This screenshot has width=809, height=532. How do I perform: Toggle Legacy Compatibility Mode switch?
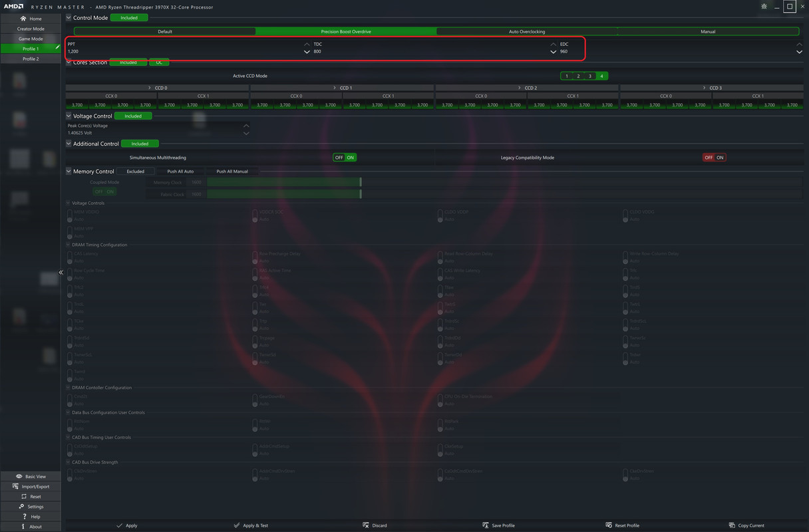tap(715, 158)
